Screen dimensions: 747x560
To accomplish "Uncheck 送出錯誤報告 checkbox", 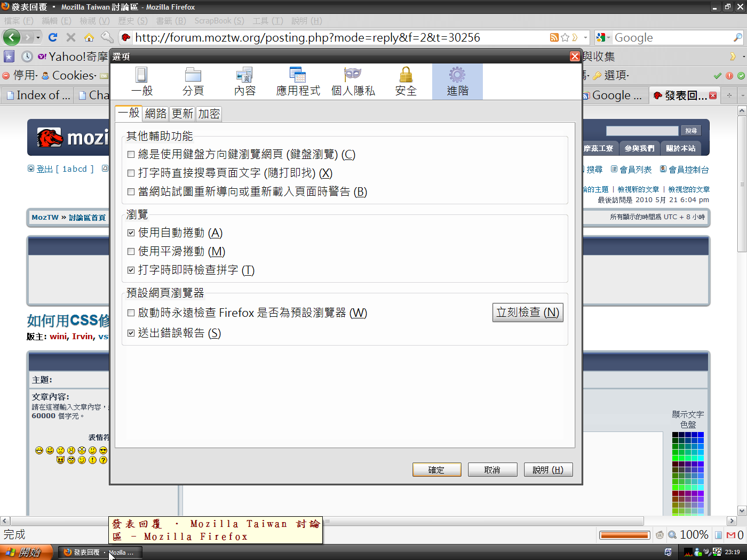I will click(131, 333).
